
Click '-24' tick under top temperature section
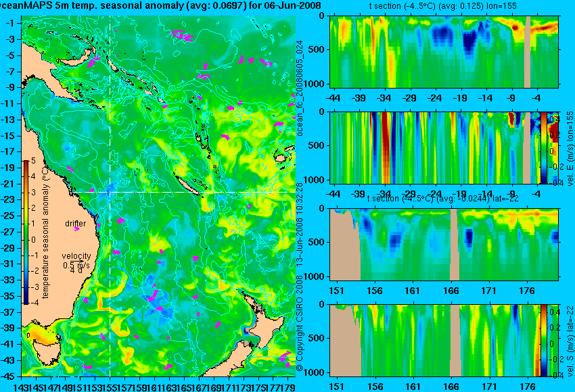[x=434, y=98]
